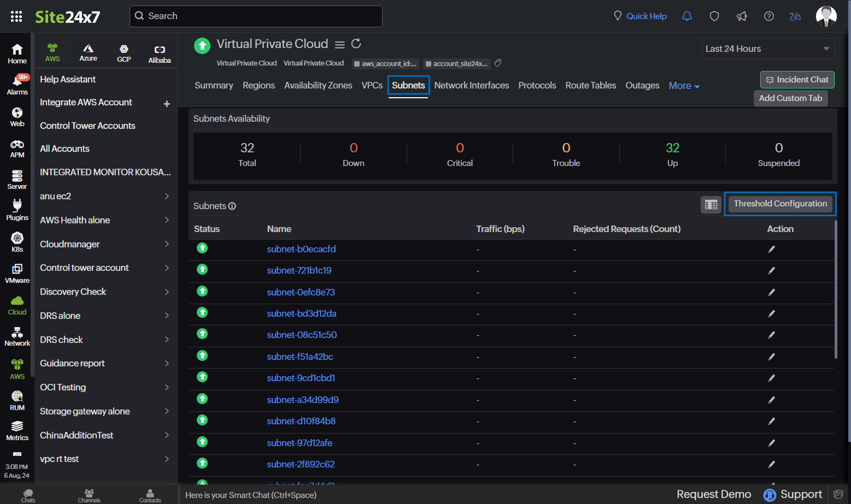The image size is (851, 504).
Task: Click the table column view icon
Action: [x=711, y=205]
